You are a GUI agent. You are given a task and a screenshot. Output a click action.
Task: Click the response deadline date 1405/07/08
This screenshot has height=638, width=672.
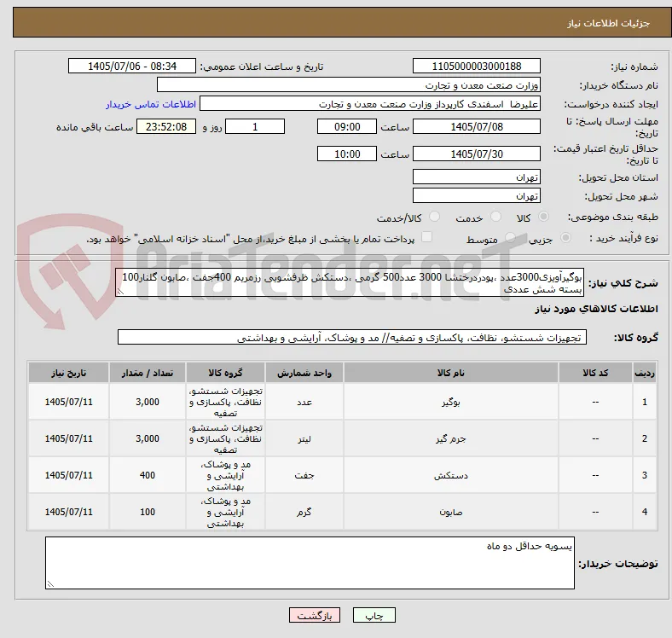point(477,126)
